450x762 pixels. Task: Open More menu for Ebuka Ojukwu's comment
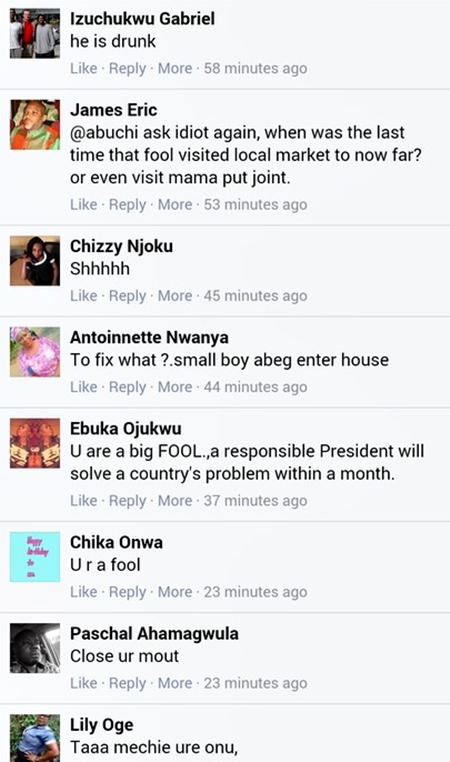(175, 501)
